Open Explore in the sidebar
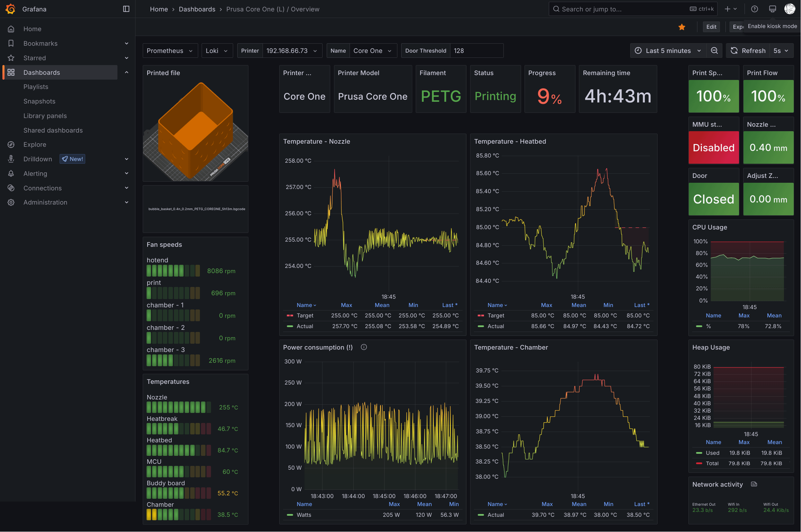The image size is (801, 532). pos(35,145)
